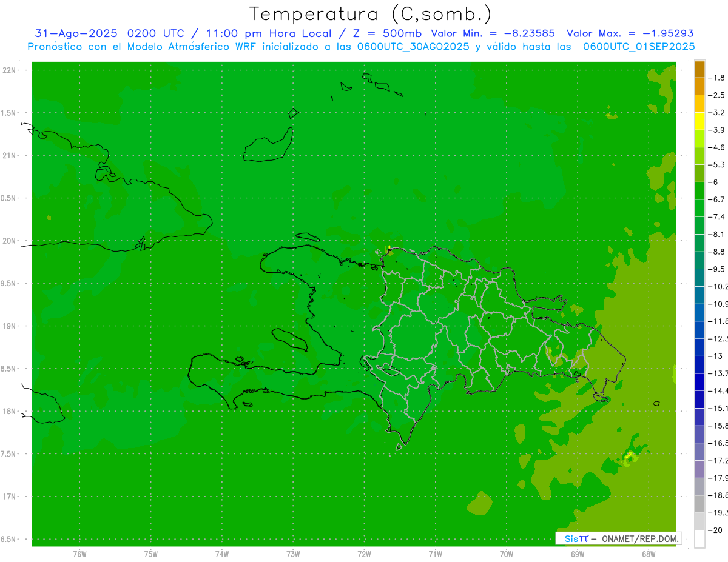This screenshot has width=728, height=562.
Task: Click the bright yellow legend swatch above -3.9
Action: click(x=699, y=121)
